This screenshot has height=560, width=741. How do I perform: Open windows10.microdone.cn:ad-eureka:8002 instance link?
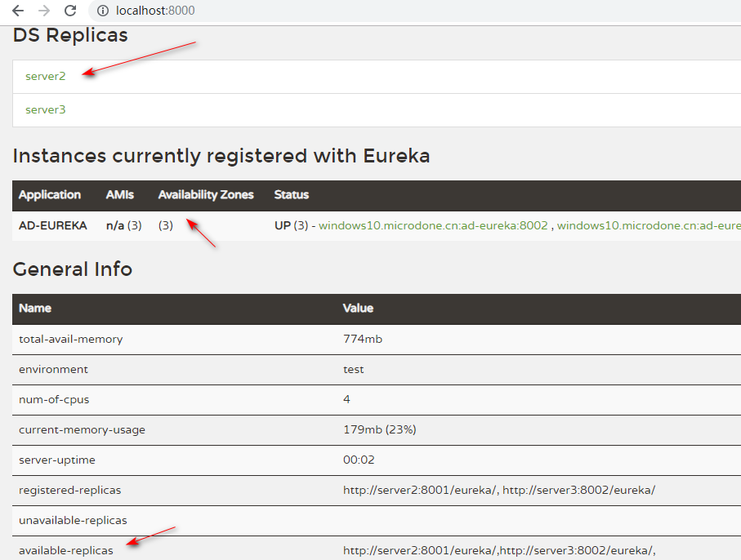coord(433,225)
